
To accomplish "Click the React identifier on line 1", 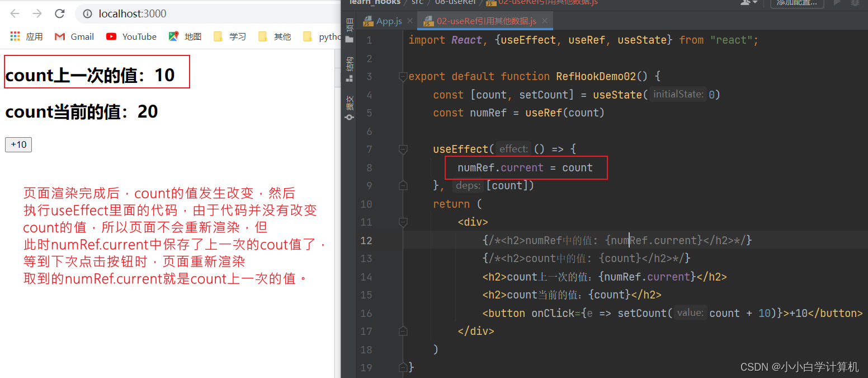I will tap(467, 40).
